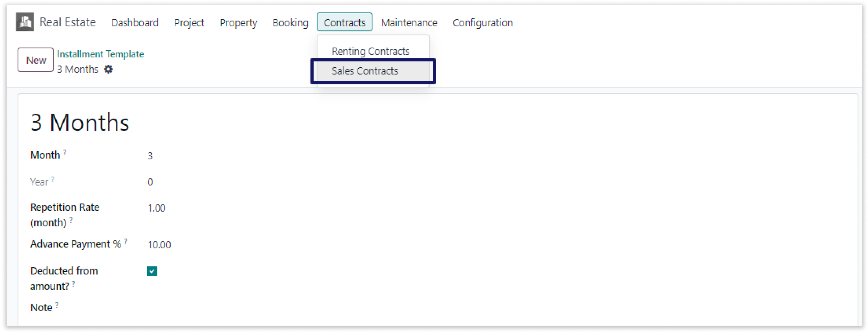The height and width of the screenshot is (333, 868).
Task: Open the Configuration menu
Action: 482,23
